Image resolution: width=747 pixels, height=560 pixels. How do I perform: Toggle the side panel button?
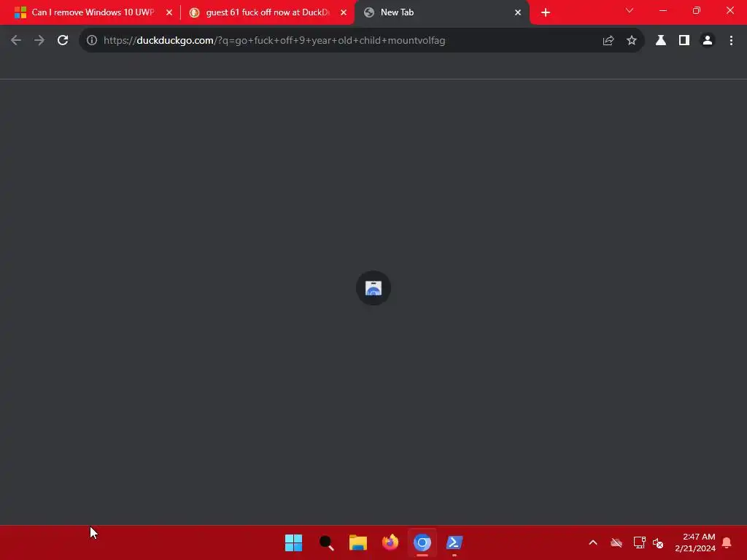coord(684,41)
